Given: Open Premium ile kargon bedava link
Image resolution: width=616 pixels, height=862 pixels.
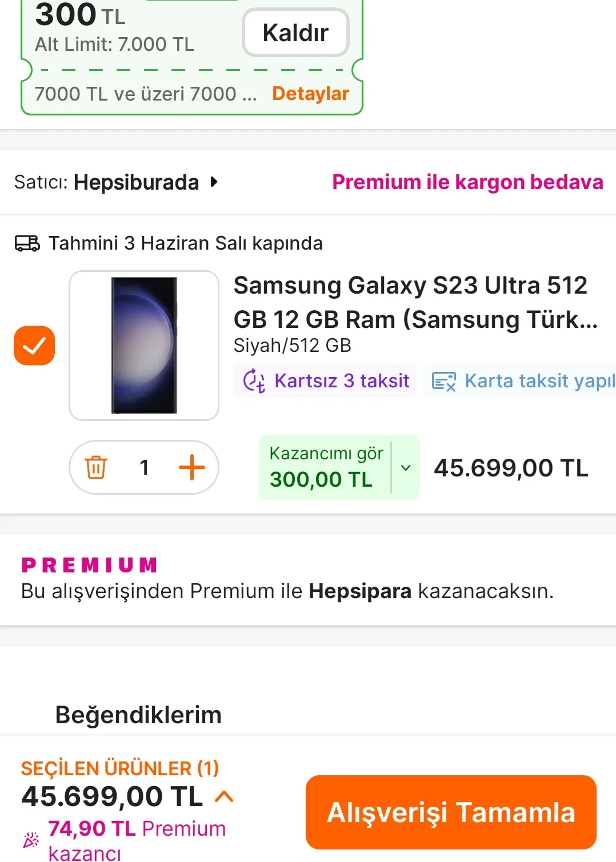Looking at the screenshot, I should pos(467,182).
